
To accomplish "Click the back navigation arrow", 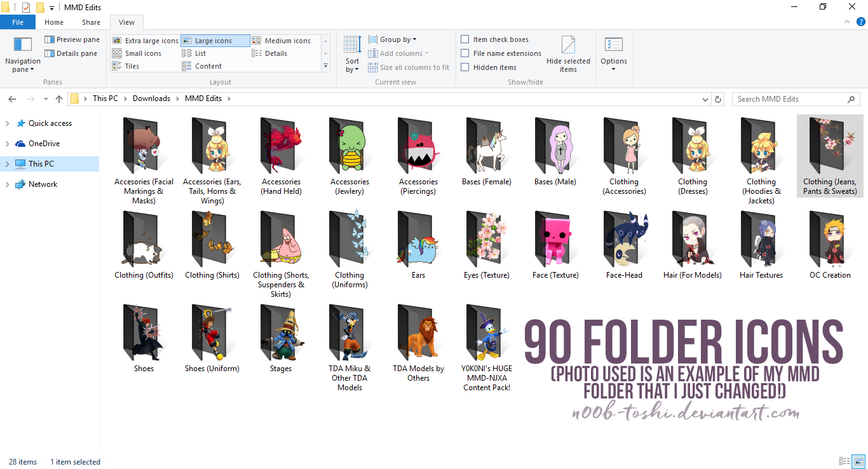I will pos(12,99).
